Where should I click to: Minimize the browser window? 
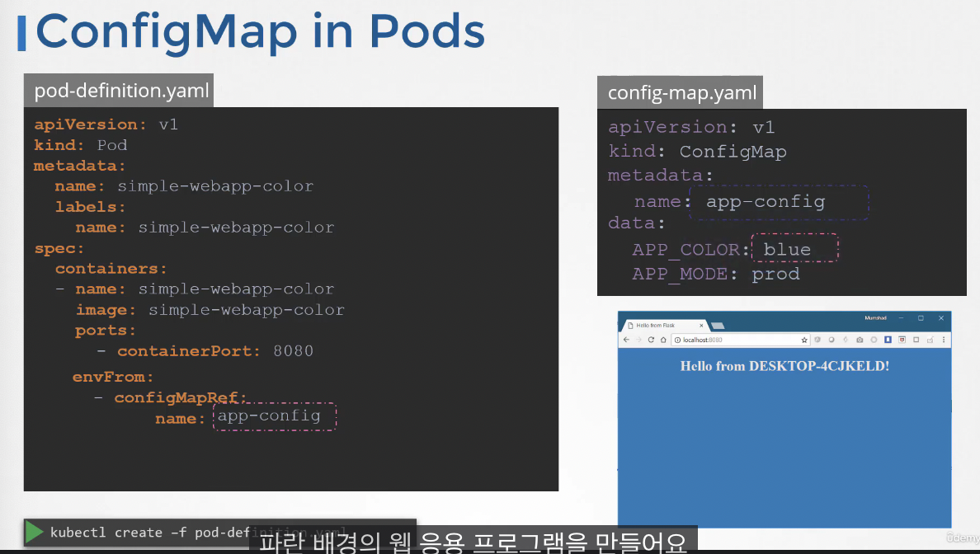pyautogui.click(x=902, y=318)
